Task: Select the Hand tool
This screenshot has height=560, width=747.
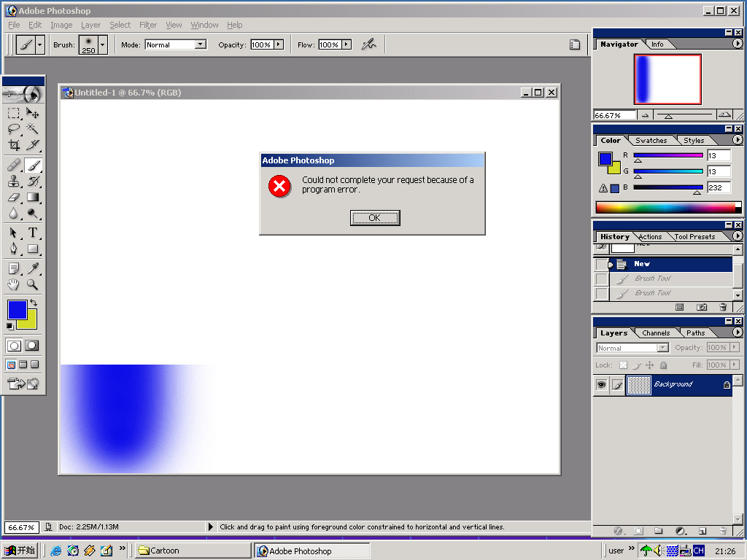Action: 13,285
